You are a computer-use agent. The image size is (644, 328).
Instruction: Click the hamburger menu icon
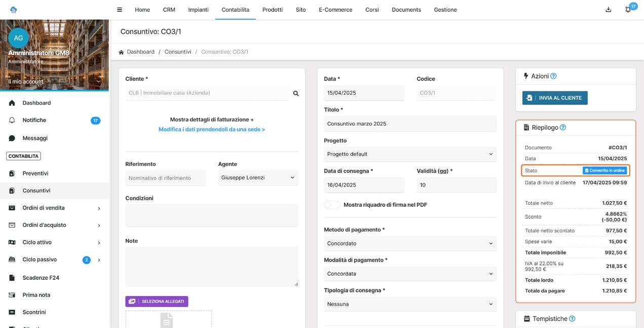pyautogui.click(x=120, y=10)
